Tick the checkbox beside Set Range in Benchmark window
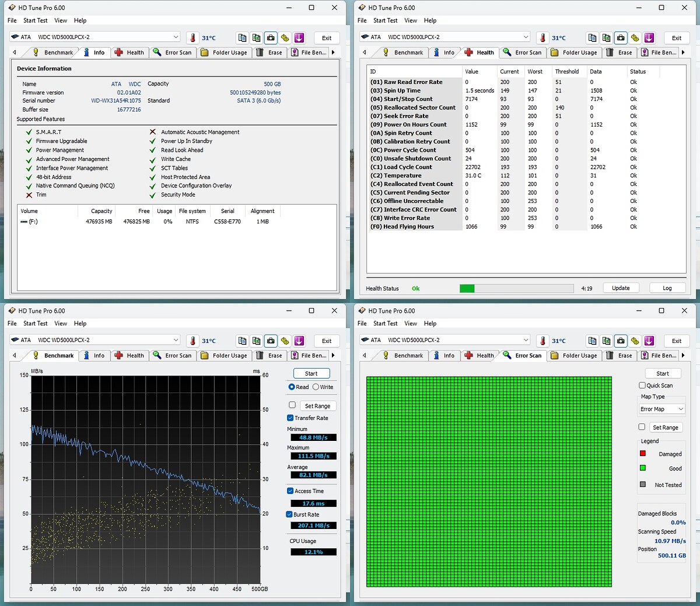 point(292,405)
